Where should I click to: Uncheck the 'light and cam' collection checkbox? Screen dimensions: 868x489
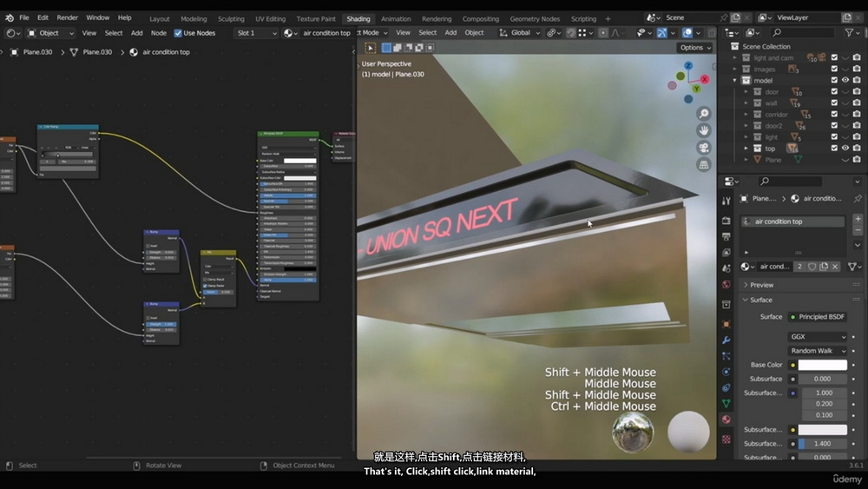834,57
